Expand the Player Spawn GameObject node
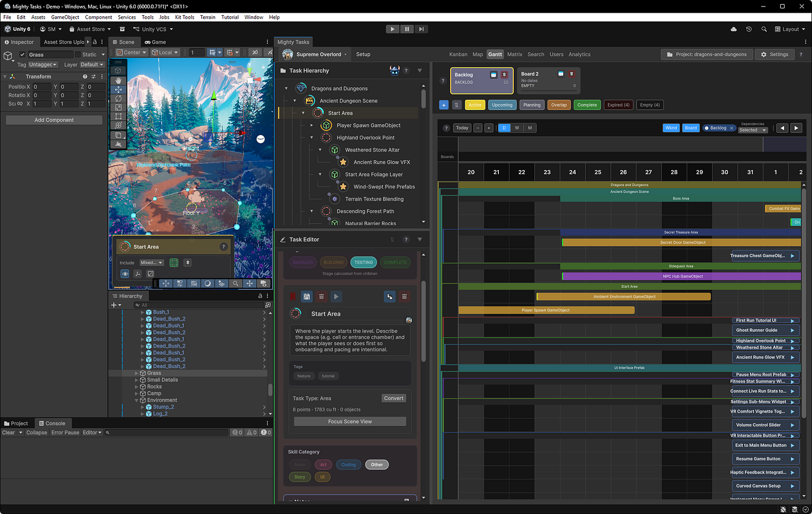Image resolution: width=812 pixels, height=514 pixels. point(311,125)
